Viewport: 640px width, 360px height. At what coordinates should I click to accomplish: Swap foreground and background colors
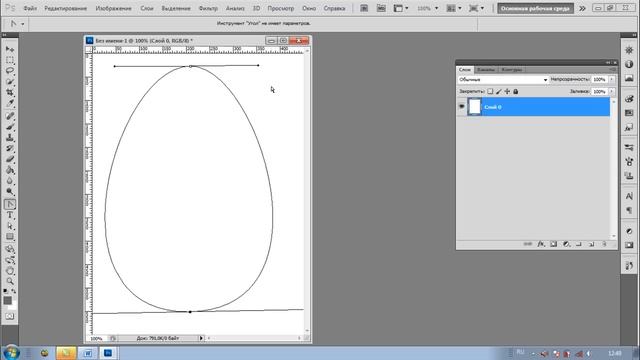click(13, 291)
